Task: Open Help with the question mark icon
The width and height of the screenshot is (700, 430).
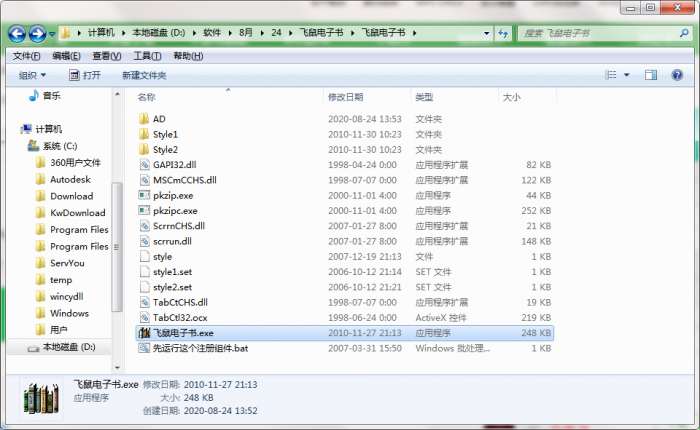Action: click(x=677, y=75)
